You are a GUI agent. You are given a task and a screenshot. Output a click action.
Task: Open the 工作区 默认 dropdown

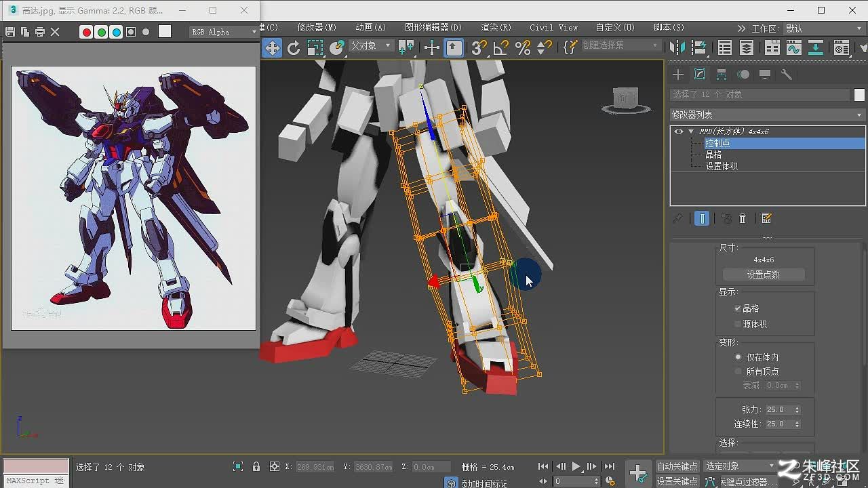coord(823,28)
